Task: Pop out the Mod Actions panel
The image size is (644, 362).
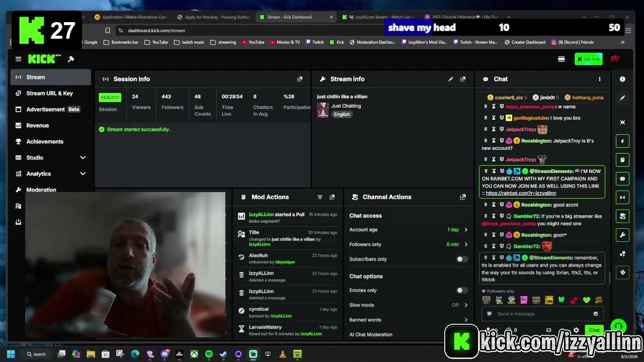Action: coord(332,197)
